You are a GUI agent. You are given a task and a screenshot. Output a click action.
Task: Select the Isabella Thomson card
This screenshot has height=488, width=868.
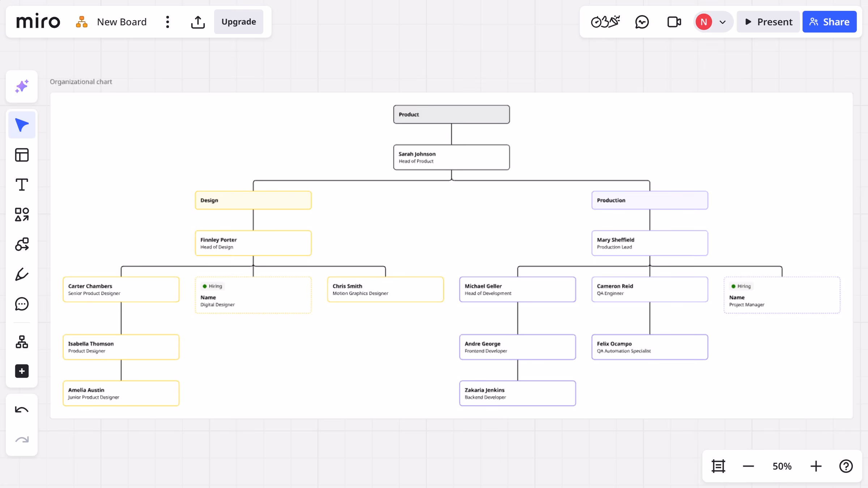point(121,347)
